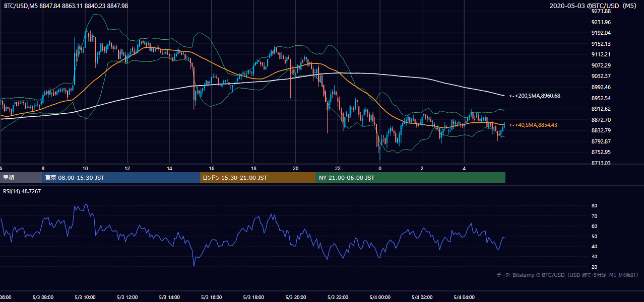Click midnight hour label 0 under price chart
The image size is (644, 302).
pyautogui.click(x=380, y=169)
